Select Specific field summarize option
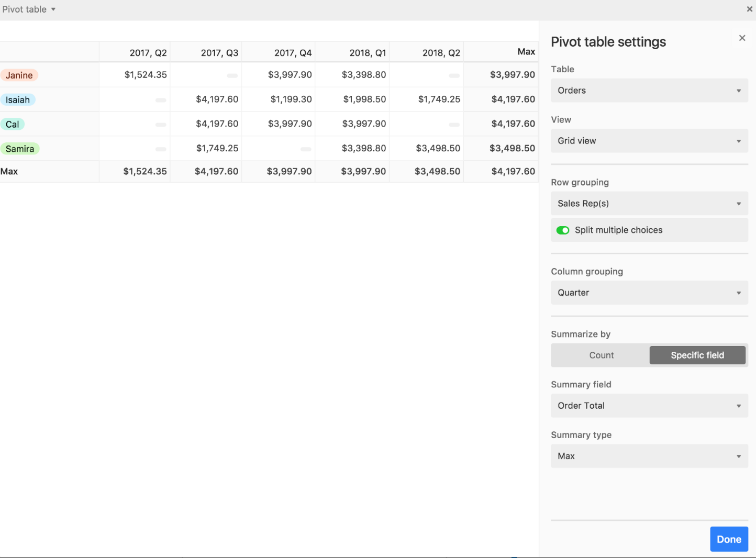This screenshot has width=756, height=558. point(697,355)
